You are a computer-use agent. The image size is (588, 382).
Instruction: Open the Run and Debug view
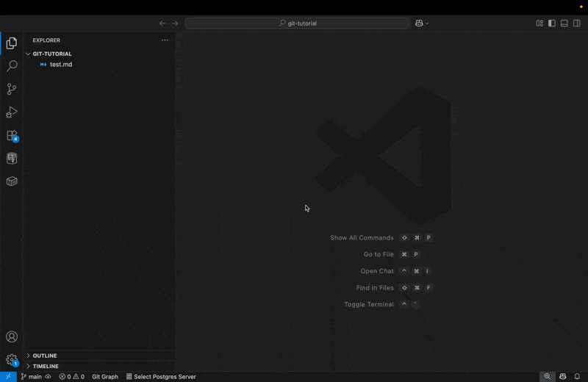(12, 112)
